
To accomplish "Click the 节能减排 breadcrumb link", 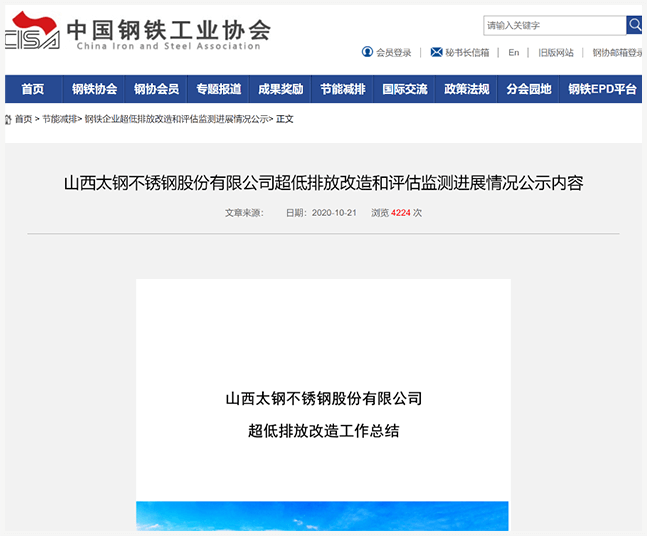I will [x=59, y=119].
